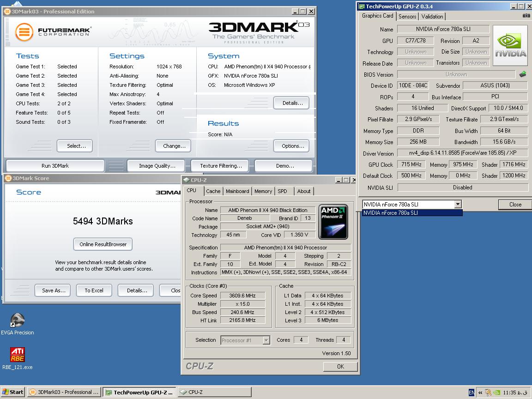The image size is (532, 399).
Task: Click Save As in 3DMark Score
Action: [53, 290]
